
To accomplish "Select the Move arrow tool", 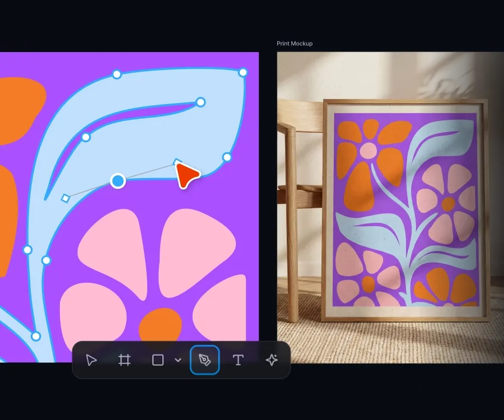I will [91, 360].
